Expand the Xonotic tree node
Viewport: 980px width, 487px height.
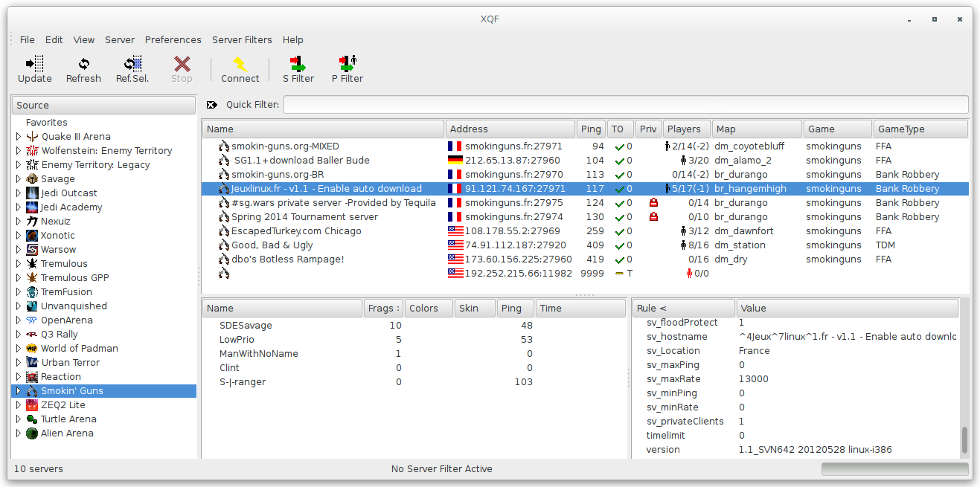(19, 236)
